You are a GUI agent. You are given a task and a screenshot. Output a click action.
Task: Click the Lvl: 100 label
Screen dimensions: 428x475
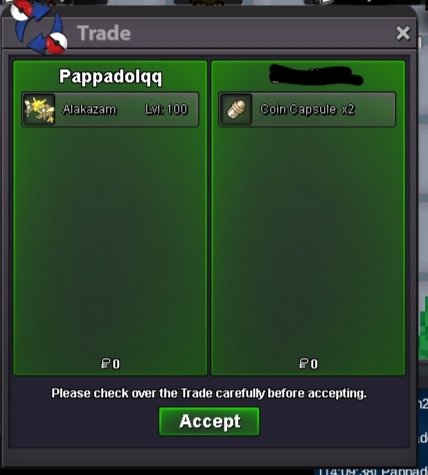[166, 109]
